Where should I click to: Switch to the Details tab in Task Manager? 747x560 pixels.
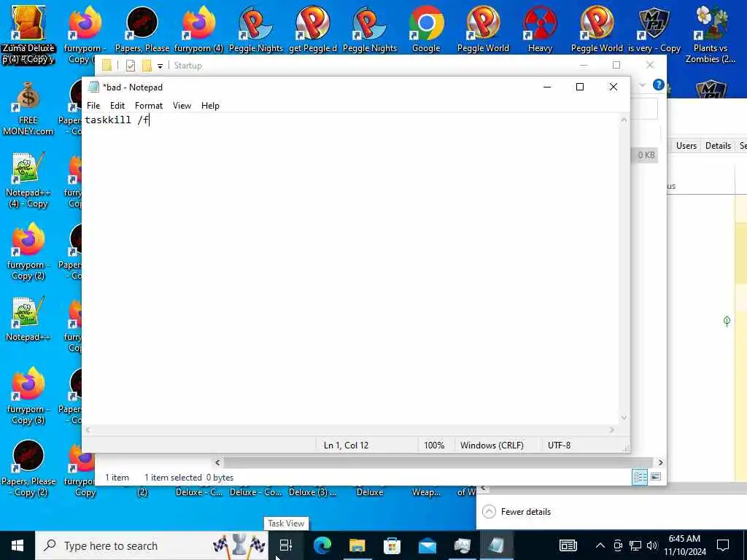tap(718, 146)
